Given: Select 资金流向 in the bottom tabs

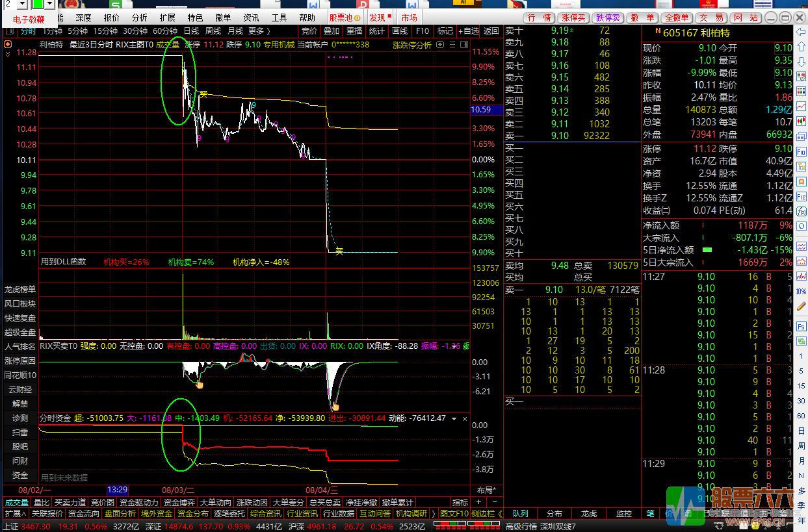Looking at the screenshot, I should click(84, 513).
